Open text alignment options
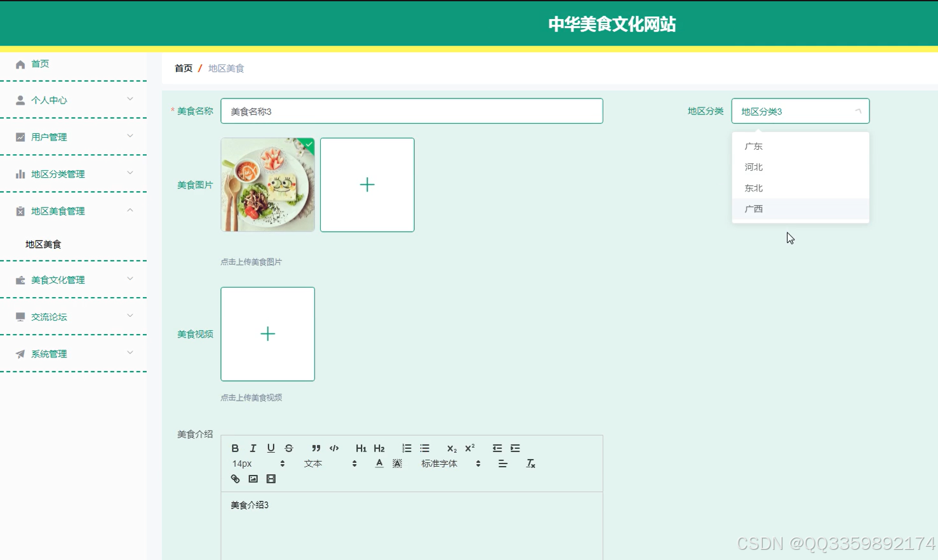 503,463
